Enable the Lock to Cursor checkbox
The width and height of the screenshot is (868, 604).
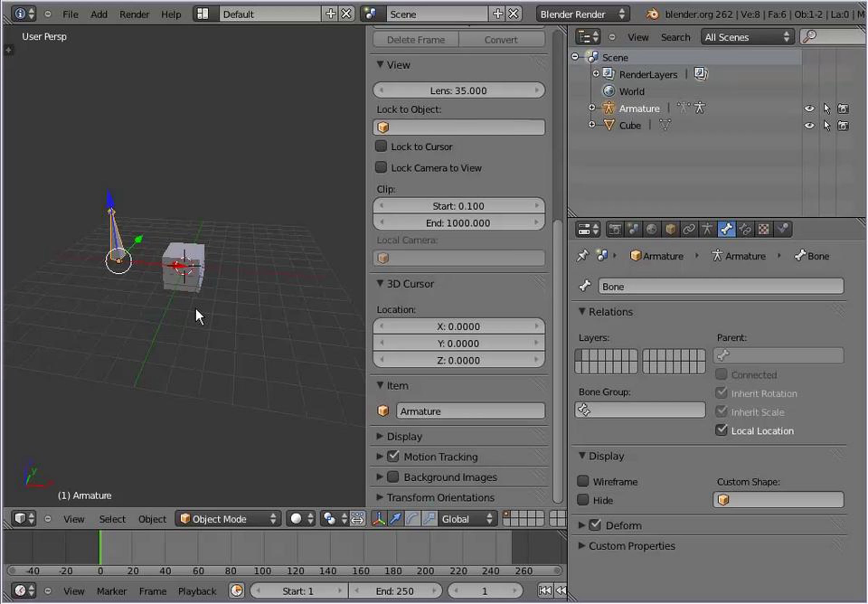pos(381,146)
